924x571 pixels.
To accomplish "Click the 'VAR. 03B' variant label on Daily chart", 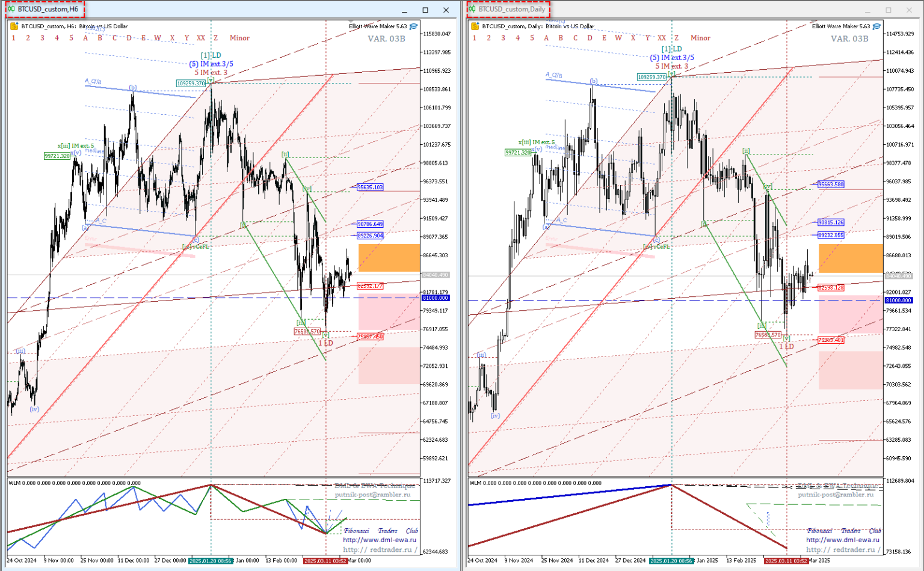I will click(x=849, y=38).
